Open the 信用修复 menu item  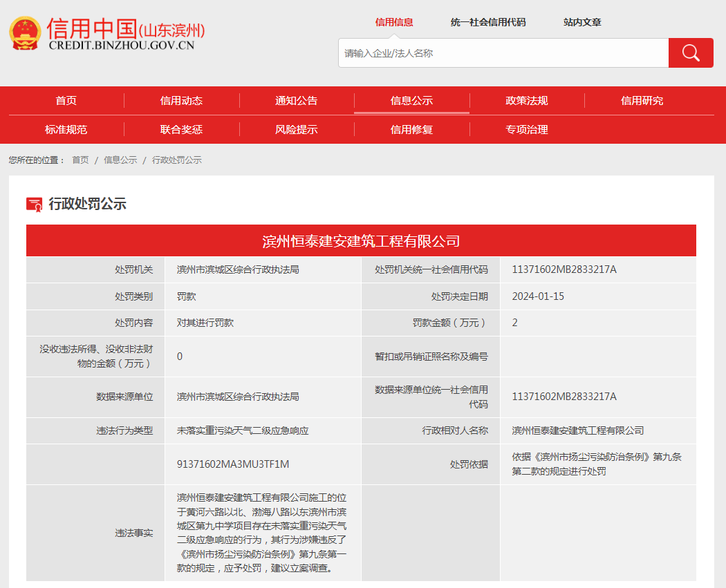(x=411, y=129)
